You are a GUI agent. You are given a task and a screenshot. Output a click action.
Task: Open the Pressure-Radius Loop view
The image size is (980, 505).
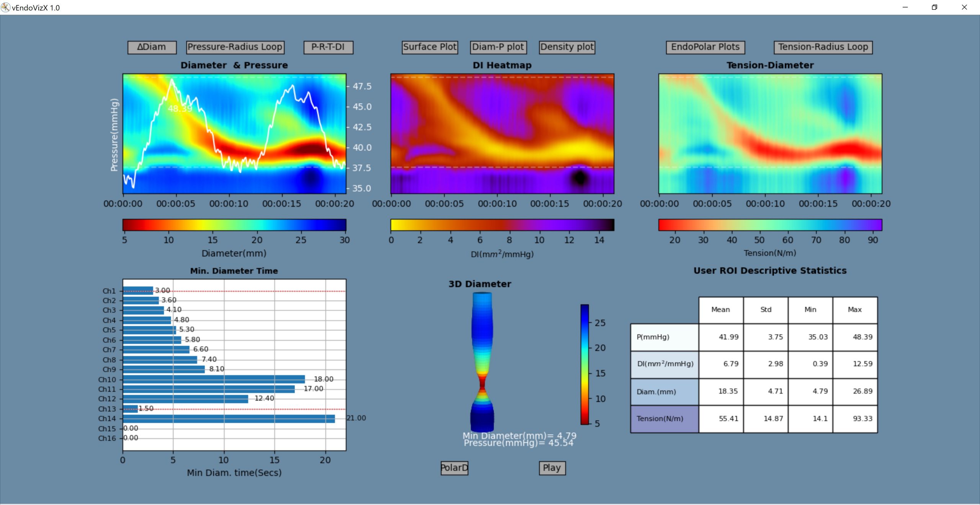tap(235, 47)
